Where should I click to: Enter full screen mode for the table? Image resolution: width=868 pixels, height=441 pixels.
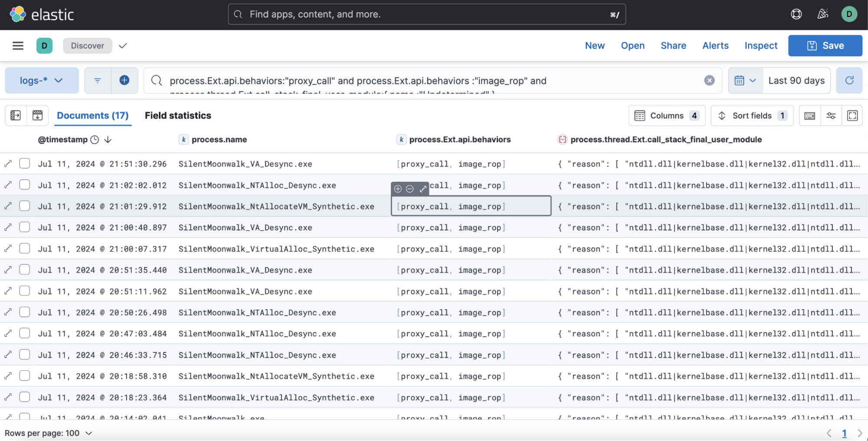click(852, 115)
